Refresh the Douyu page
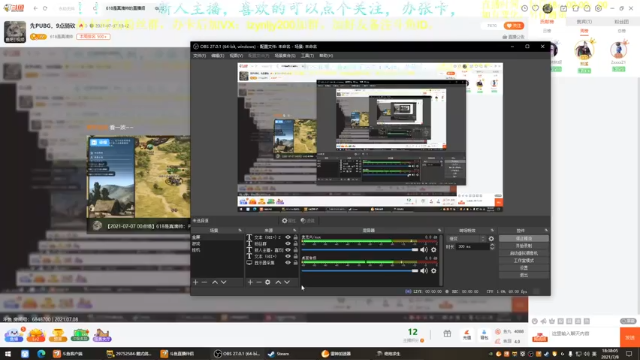This screenshot has height=360, width=640. pos(45,8)
